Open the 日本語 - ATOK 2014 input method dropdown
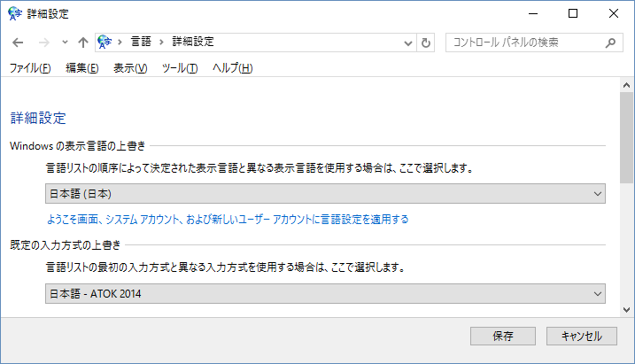 (x=325, y=294)
